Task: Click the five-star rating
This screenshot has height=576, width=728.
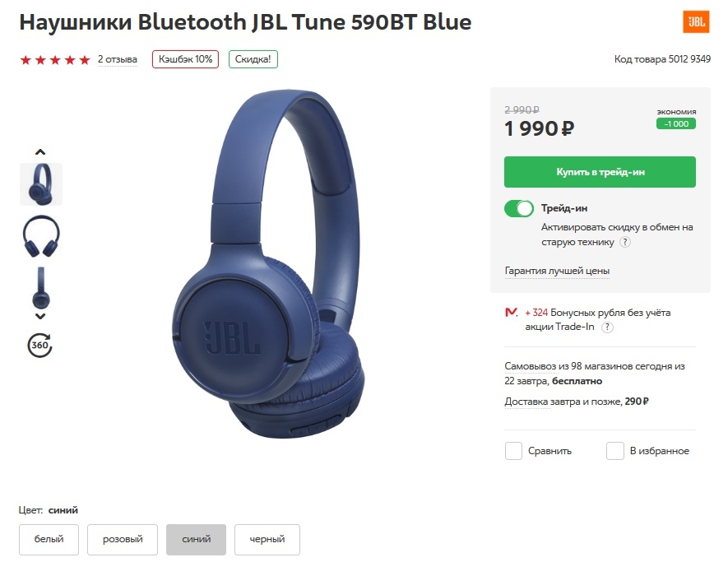Action: pos(55,60)
